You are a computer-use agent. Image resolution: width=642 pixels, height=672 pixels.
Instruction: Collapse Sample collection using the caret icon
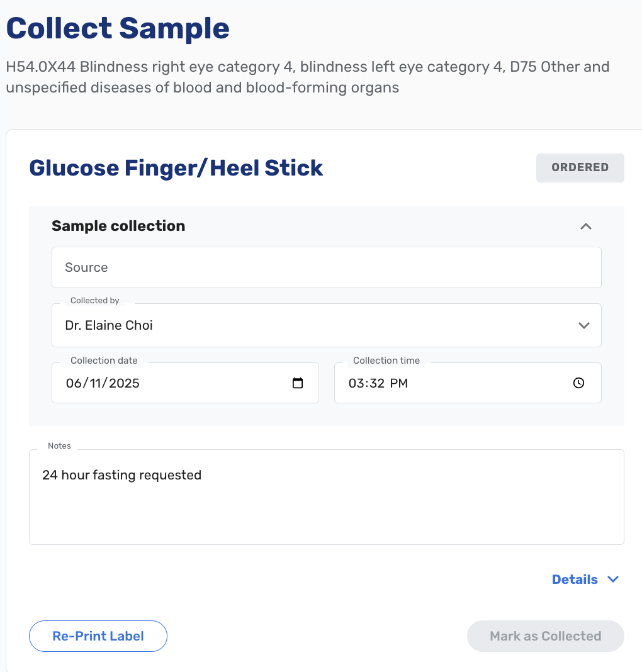point(585,226)
